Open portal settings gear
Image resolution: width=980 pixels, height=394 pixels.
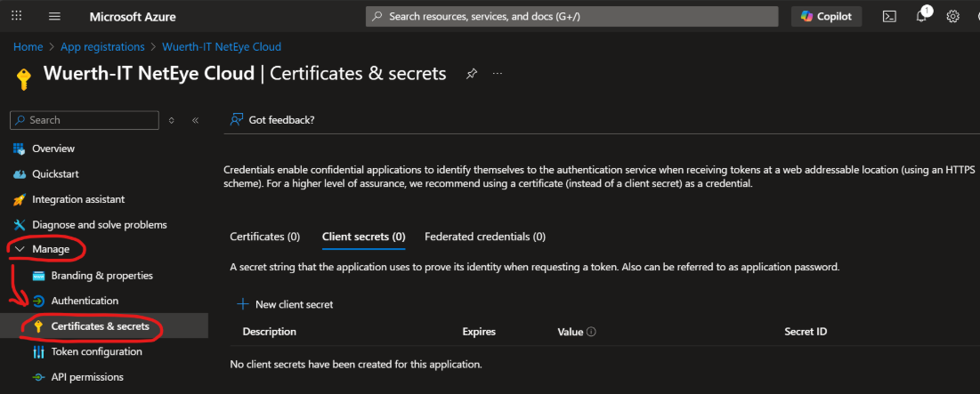pos(952,17)
